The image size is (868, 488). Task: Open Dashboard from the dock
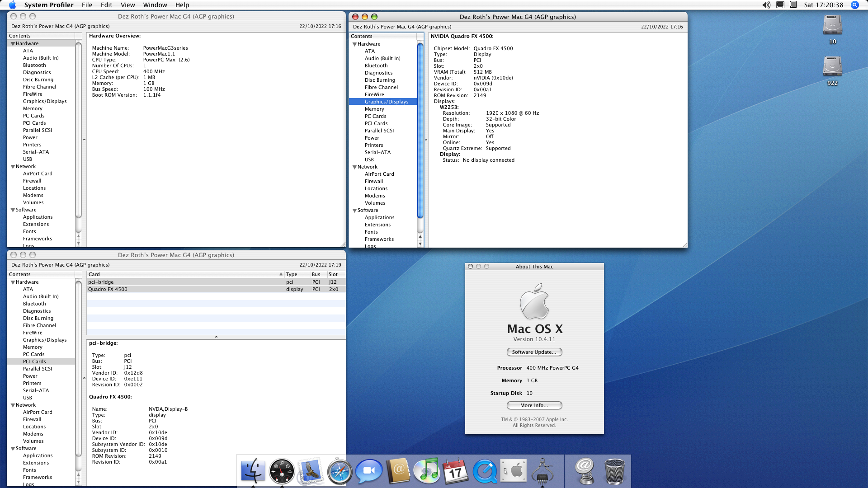[x=282, y=471]
